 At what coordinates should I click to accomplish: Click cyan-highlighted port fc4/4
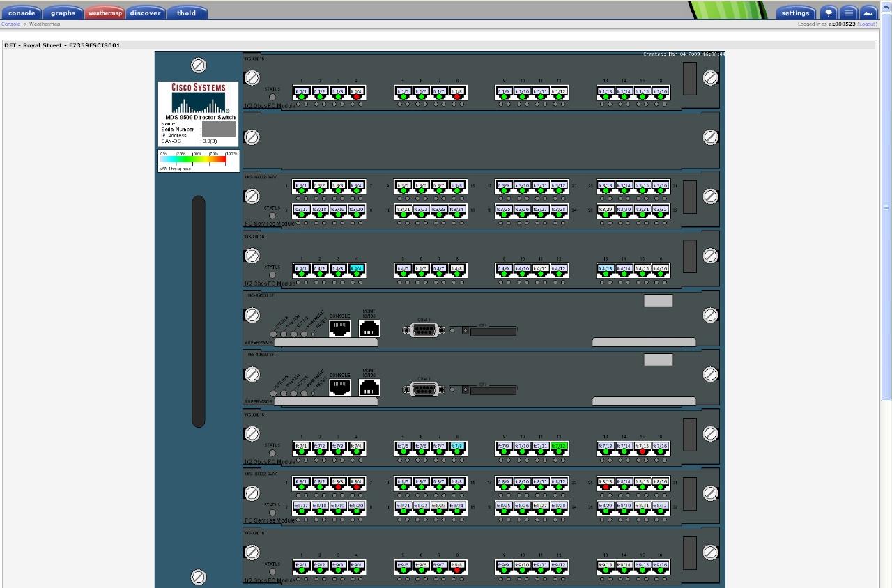point(356,270)
